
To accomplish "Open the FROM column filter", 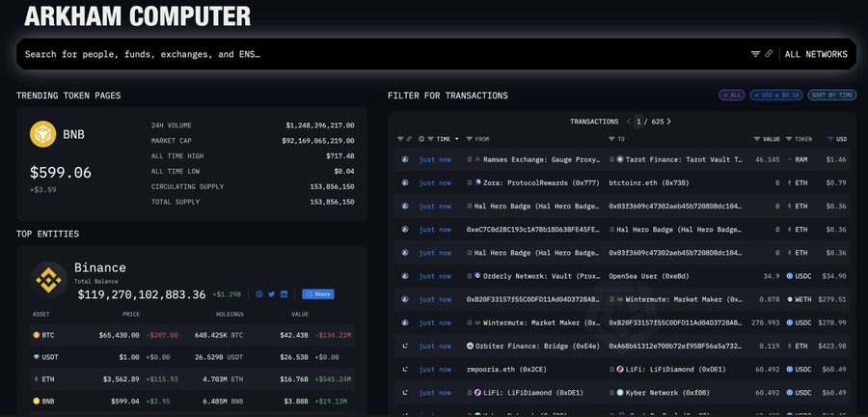I will coord(470,139).
